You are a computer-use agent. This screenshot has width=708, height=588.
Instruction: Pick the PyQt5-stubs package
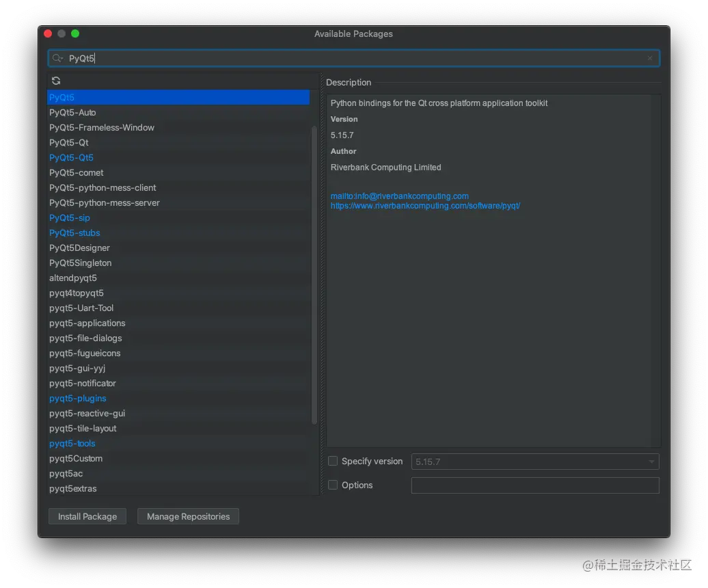[x=179, y=233]
